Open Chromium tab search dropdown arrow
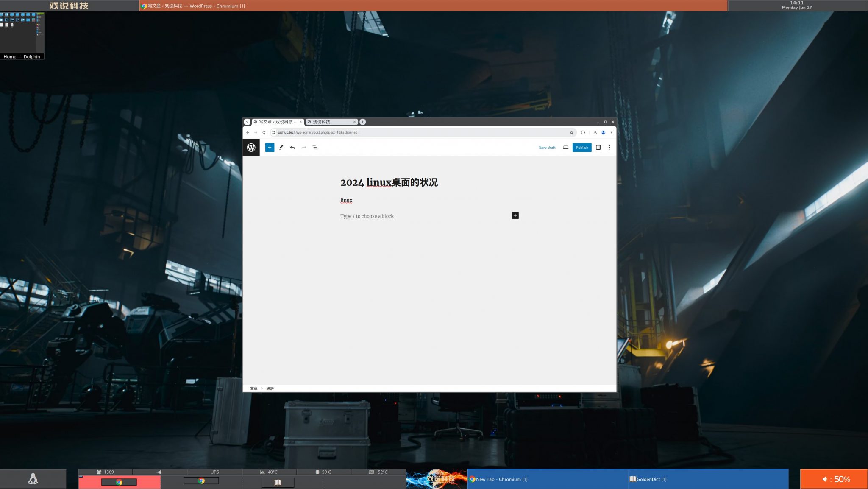The height and width of the screenshot is (489, 868). pyautogui.click(x=247, y=122)
